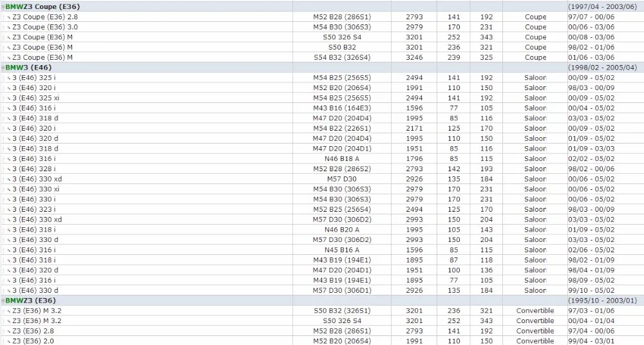Click the 98/02 - 01/06 date cell

591,47
